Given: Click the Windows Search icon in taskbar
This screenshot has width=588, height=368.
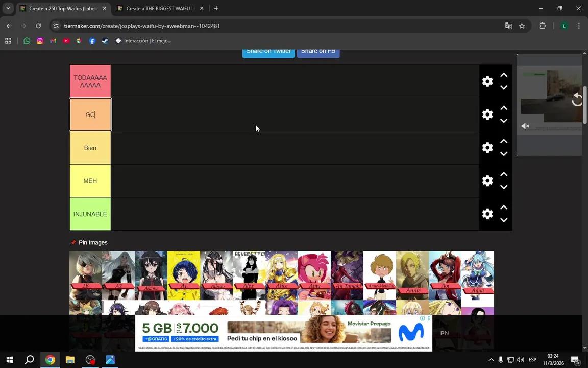Looking at the screenshot, I should [30, 360].
